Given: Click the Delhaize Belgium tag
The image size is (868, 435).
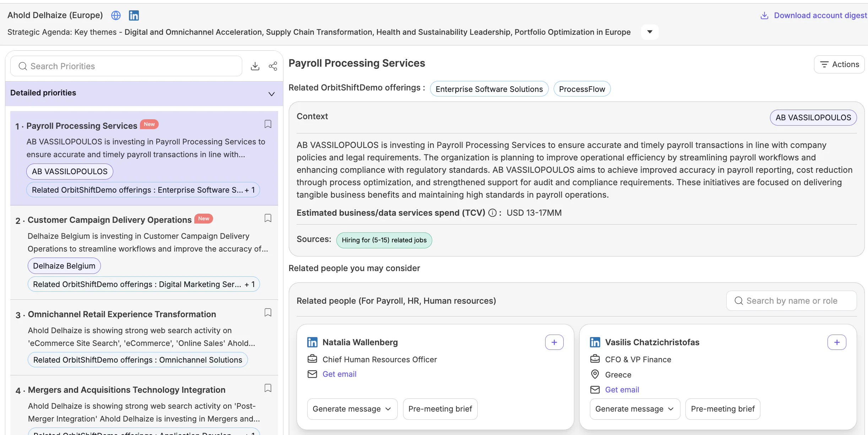Looking at the screenshot, I should pos(64,266).
